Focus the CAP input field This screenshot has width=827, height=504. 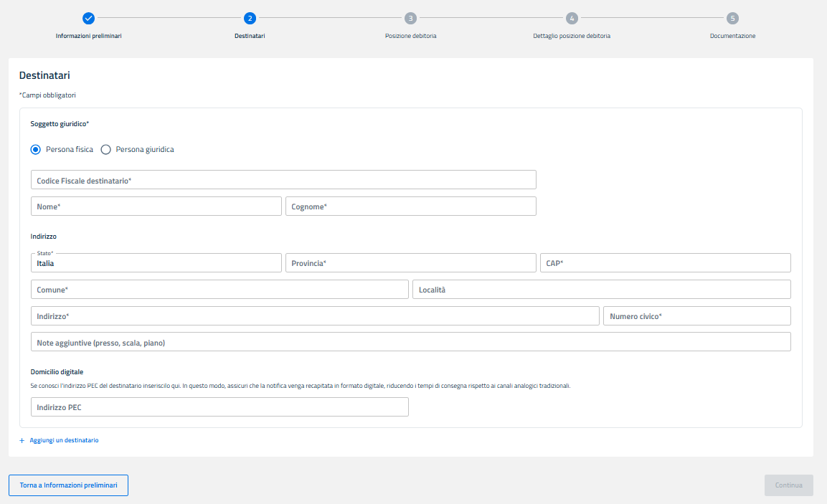[x=665, y=263]
